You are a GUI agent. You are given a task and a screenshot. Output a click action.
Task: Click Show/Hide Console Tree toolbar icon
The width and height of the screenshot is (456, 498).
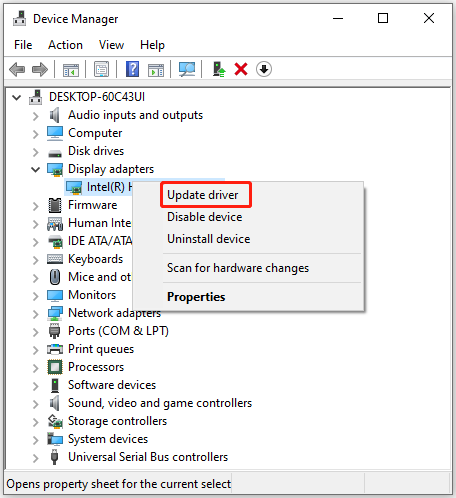(x=71, y=70)
